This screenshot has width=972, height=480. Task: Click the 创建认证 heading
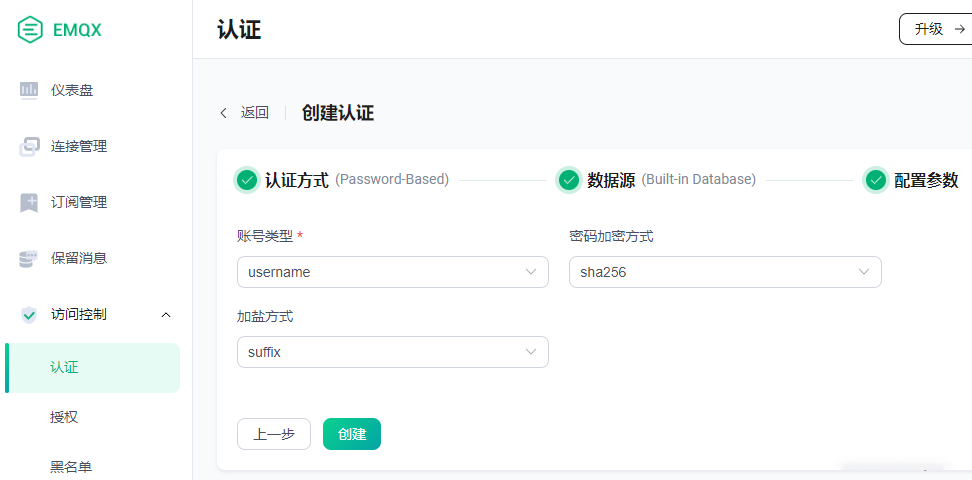(x=338, y=113)
